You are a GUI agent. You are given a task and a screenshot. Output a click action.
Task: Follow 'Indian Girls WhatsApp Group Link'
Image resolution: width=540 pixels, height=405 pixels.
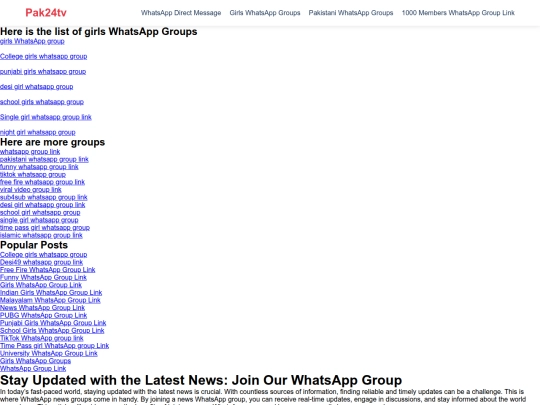(x=51, y=292)
